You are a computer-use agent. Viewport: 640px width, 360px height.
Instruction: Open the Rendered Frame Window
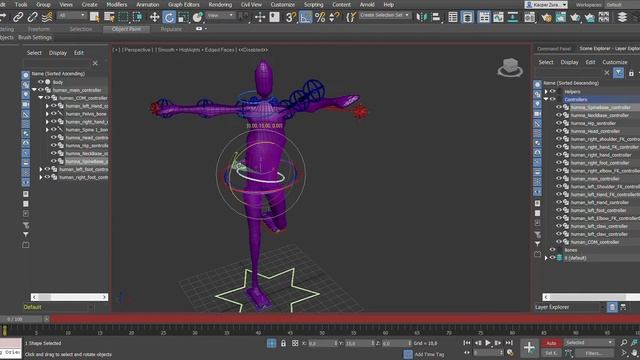561,17
